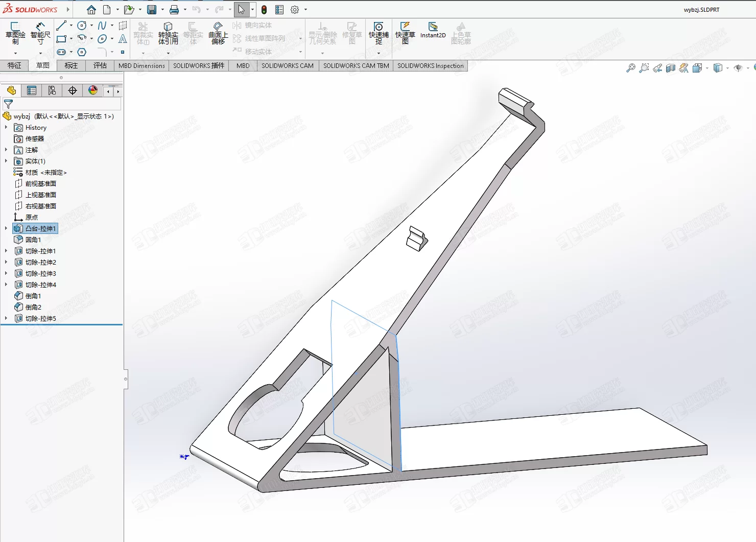Open dropdown under 草图绘制
Screen dimensions: 756x542
(15, 53)
